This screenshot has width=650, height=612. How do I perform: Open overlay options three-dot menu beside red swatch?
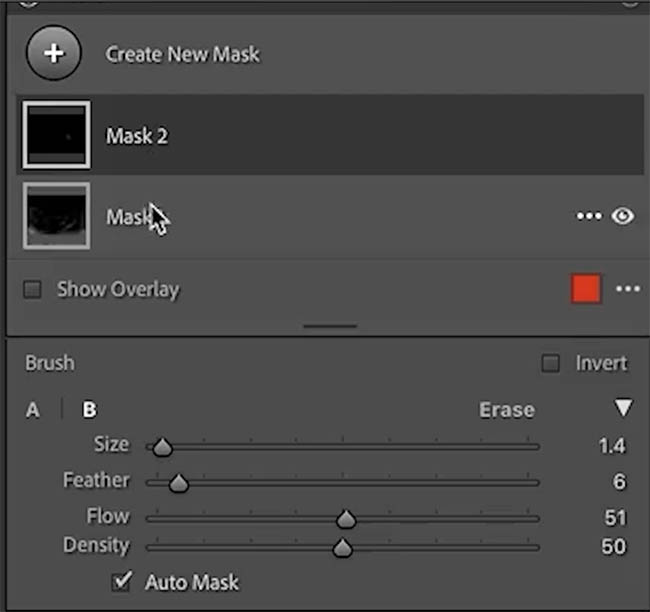coord(628,289)
